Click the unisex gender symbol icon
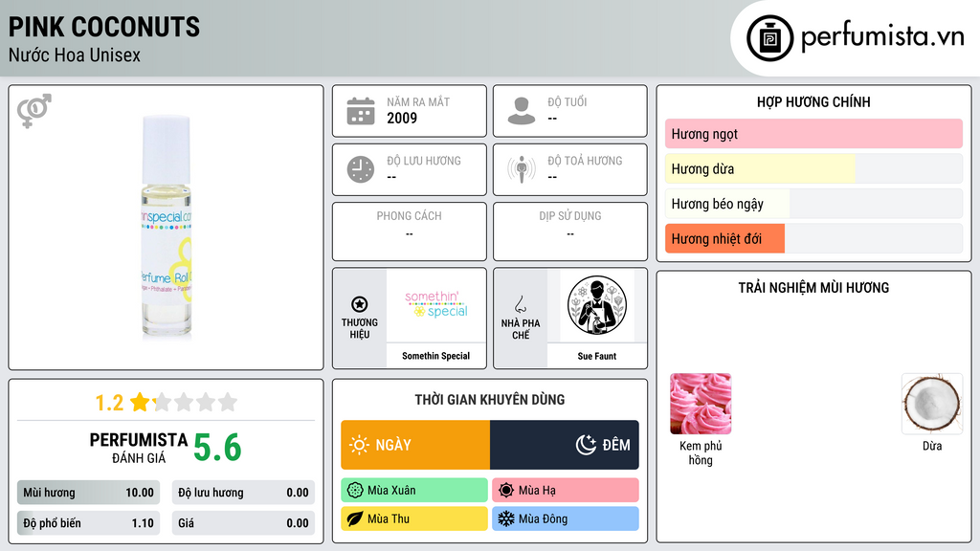 point(34,111)
